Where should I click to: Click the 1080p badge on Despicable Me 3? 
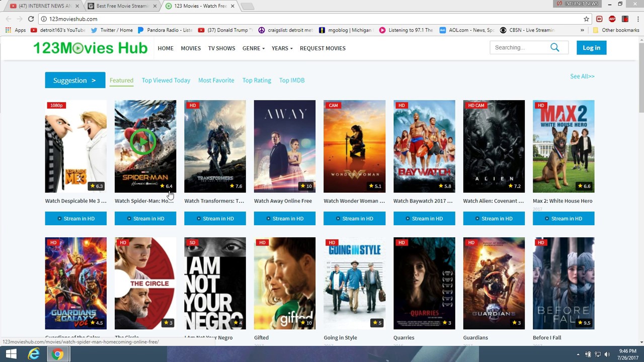tap(56, 105)
